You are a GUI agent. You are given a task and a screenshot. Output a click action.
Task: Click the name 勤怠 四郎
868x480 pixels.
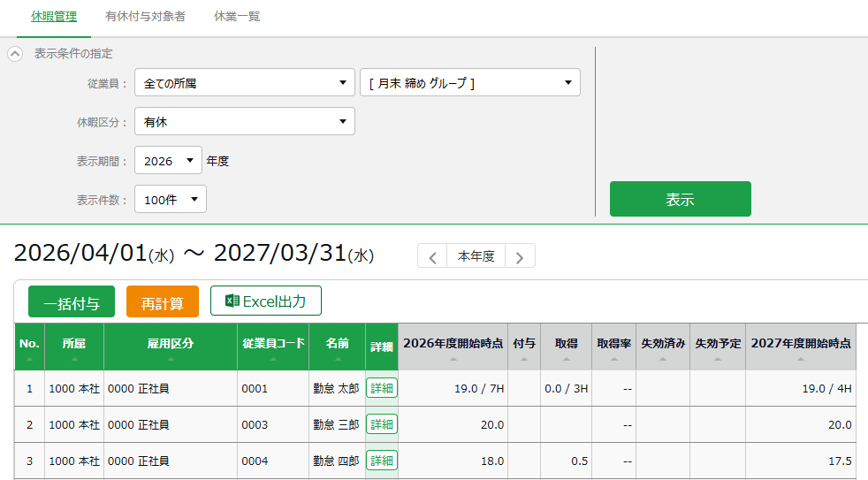coord(336,461)
